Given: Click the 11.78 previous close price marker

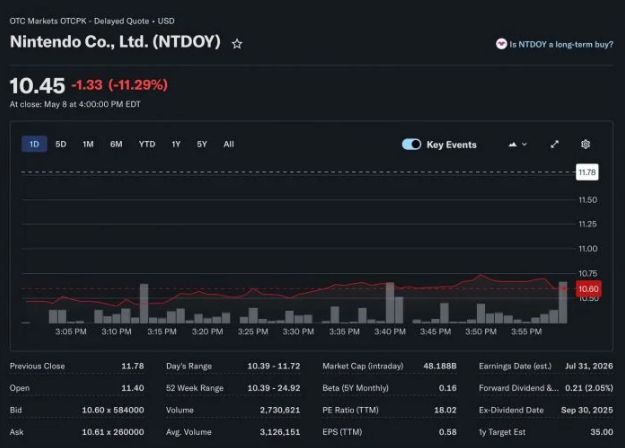Looking at the screenshot, I should pyautogui.click(x=587, y=172).
